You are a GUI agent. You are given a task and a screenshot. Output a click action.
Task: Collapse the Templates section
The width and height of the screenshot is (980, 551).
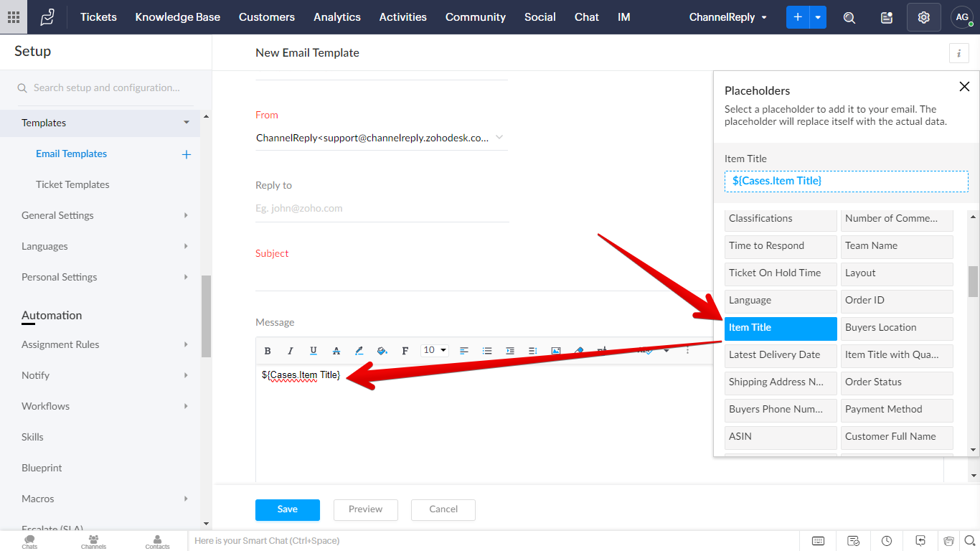click(187, 123)
